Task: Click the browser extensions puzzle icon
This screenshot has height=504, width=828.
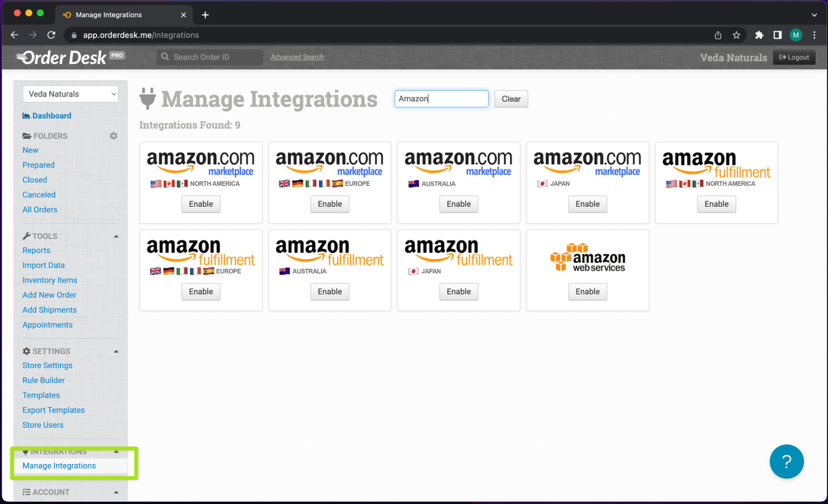Action: (x=759, y=35)
